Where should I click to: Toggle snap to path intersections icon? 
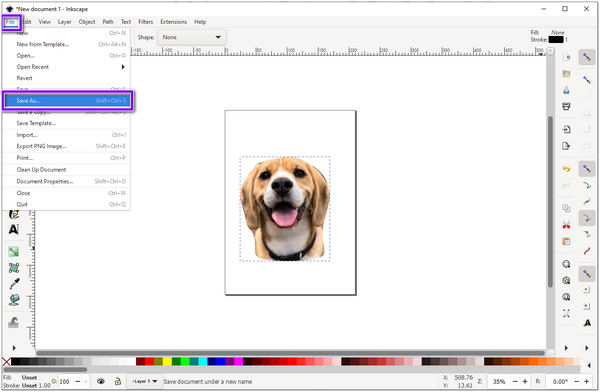coord(587,202)
